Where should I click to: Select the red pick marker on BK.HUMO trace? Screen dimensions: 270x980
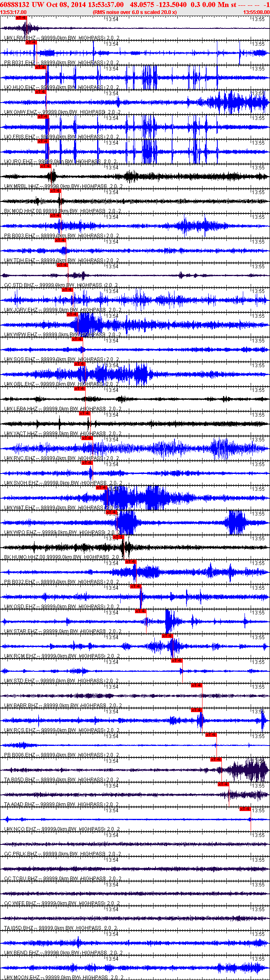click(119, 537)
